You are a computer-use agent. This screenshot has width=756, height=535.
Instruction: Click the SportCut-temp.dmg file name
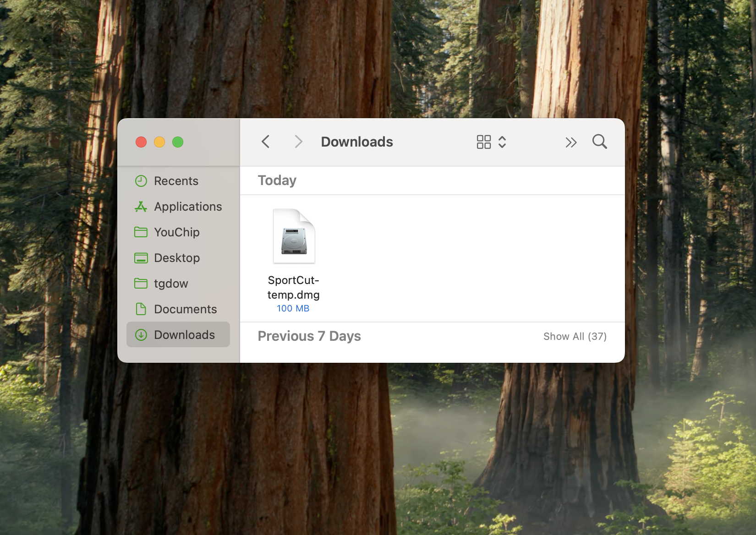tap(293, 287)
